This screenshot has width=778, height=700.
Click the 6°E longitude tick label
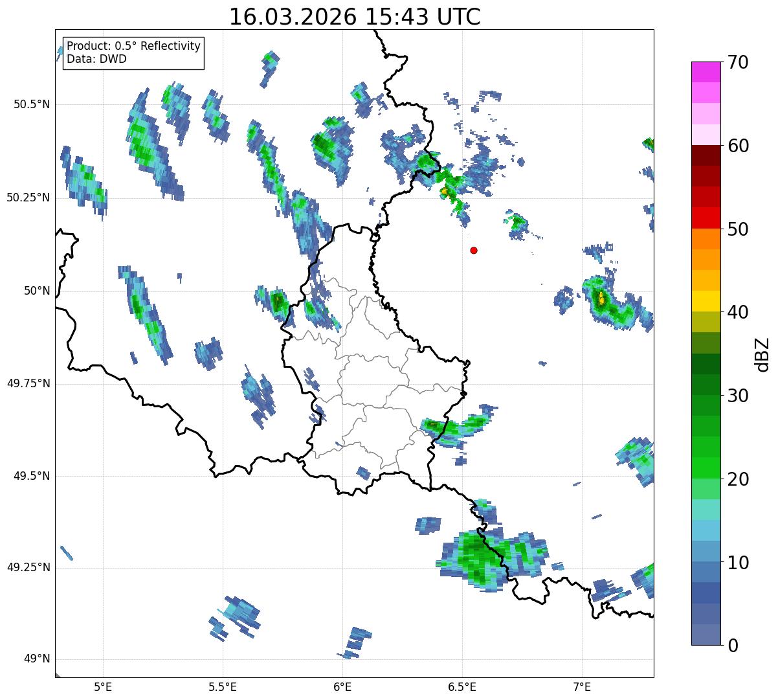pos(342,686)
